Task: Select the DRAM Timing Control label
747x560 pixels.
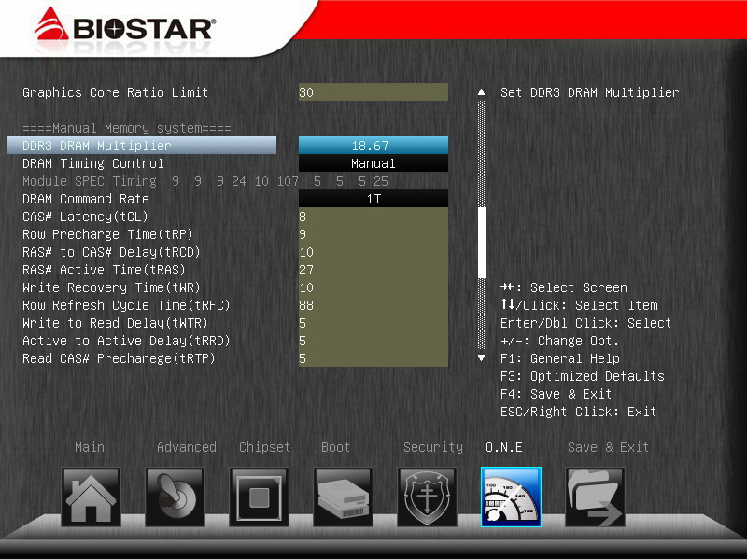Action: point(92,163)
